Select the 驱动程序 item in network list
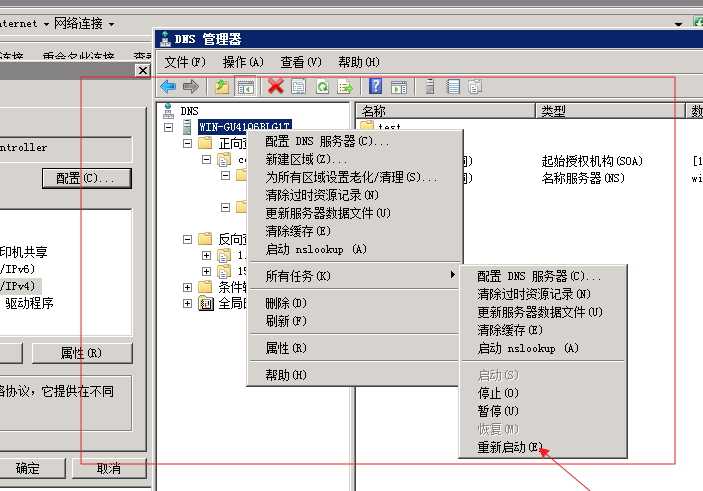The width and height of the screenshot is (703, 491). pos(30,303)
